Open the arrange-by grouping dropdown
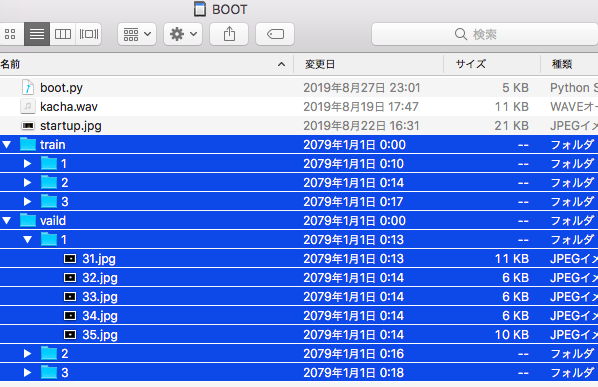The height and width of the screenshot is (387, 598). 137,34
